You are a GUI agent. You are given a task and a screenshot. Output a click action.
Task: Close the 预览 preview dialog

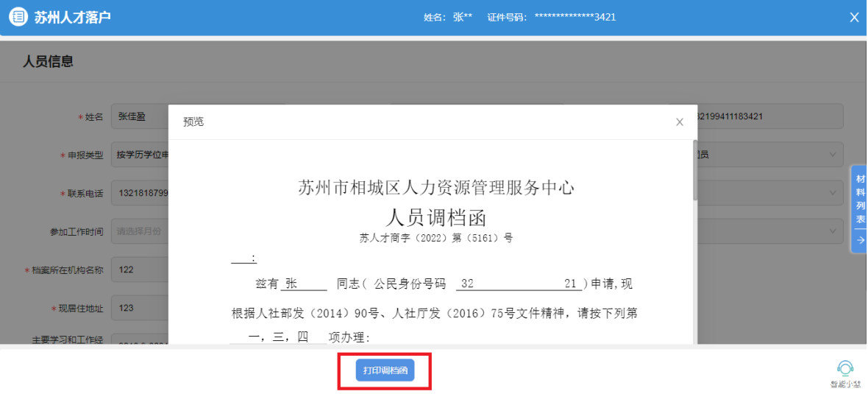click(680, 122)
